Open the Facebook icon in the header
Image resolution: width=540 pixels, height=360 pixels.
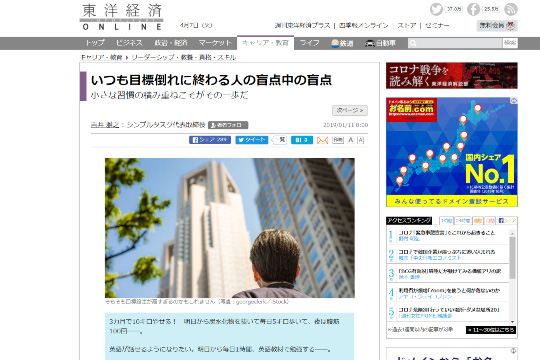click(x=473, y=9)
